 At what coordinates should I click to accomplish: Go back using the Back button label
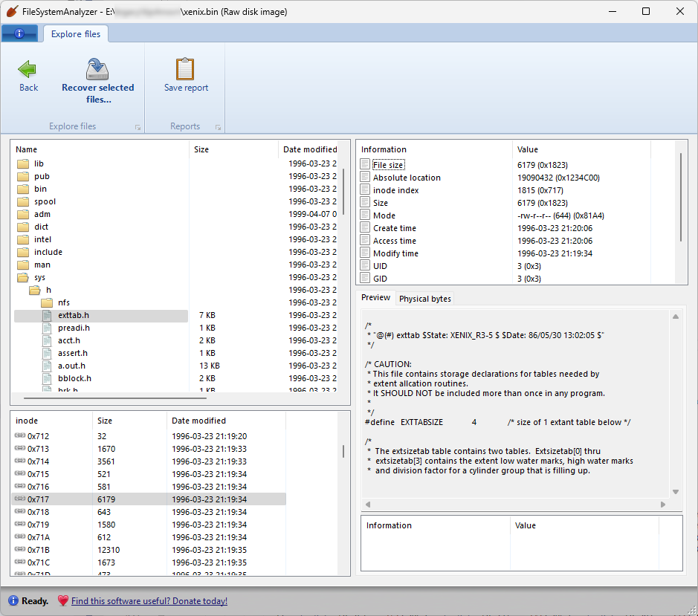28,88
